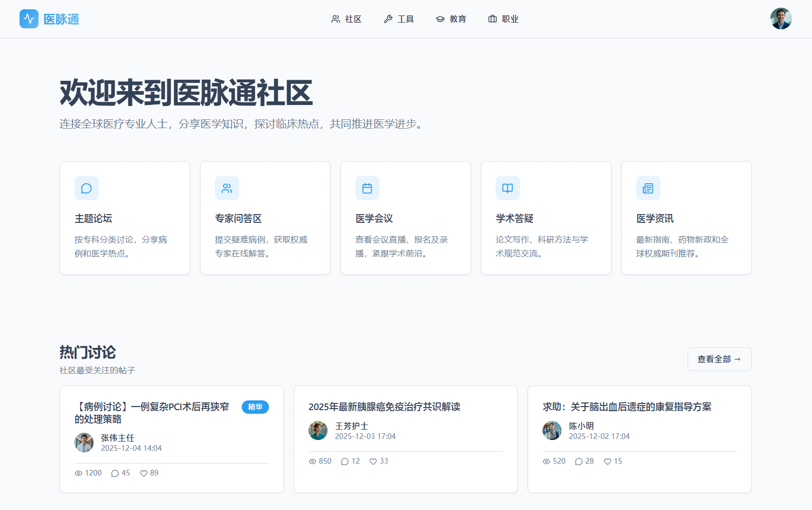This screenshot has height=510, width=812.
Task: Open post 求助：关于脑出血后遗症的康复指导方案
Action: 627,407
